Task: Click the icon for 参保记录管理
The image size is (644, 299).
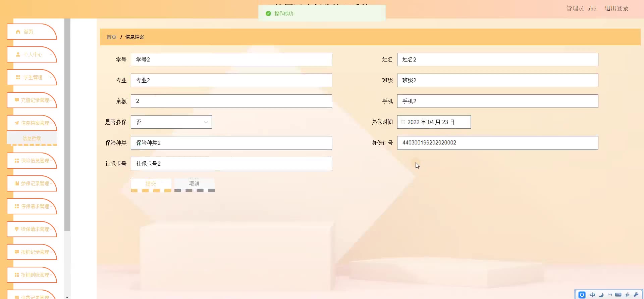Action: 17,183
